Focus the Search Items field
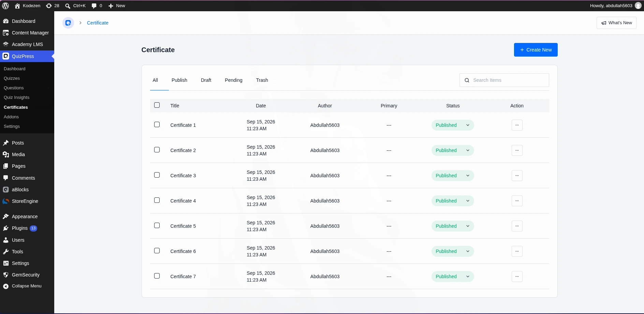Viewport: 644px width, 314px height. click(x=504, y=80)
